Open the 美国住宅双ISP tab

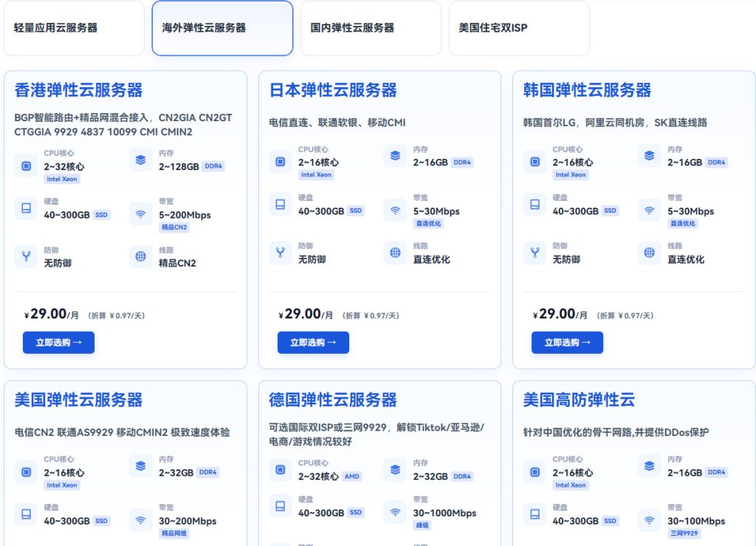pos(519,28)
